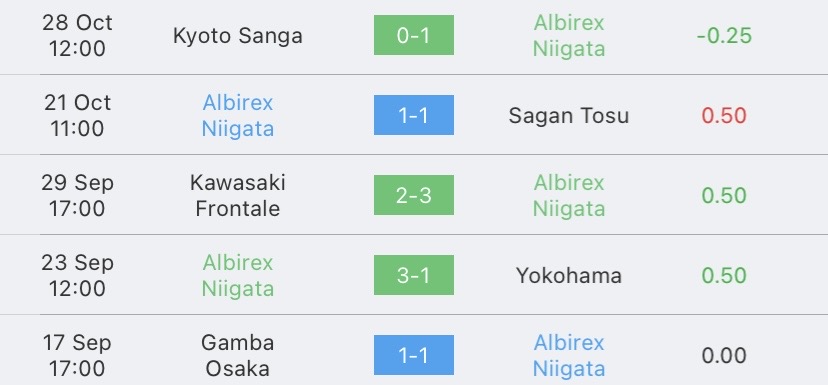
Task: Select the 1-1 score versus Gamba Osaka
Action: pos(413,355)
